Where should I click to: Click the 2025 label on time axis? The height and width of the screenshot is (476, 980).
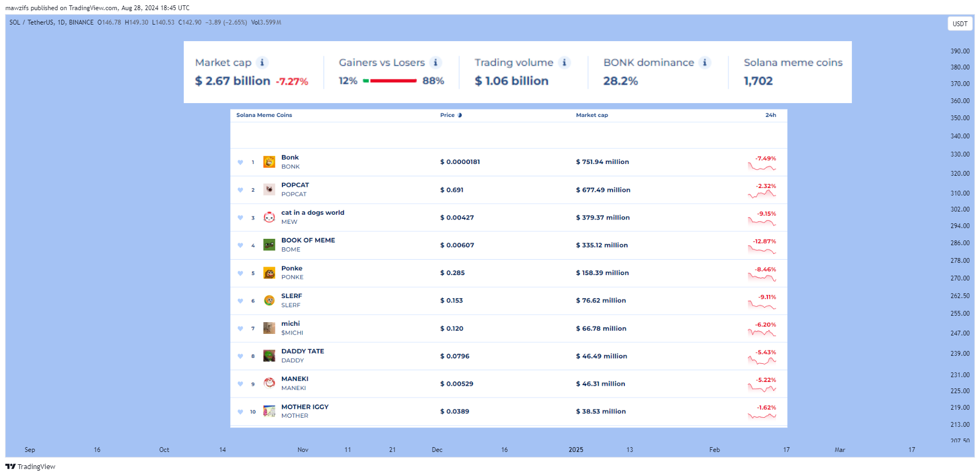coord(576,450)
